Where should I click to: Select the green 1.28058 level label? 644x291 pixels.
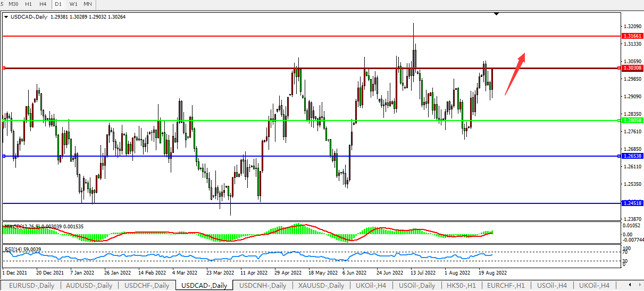pyautogui.click(x=631, y=121)
